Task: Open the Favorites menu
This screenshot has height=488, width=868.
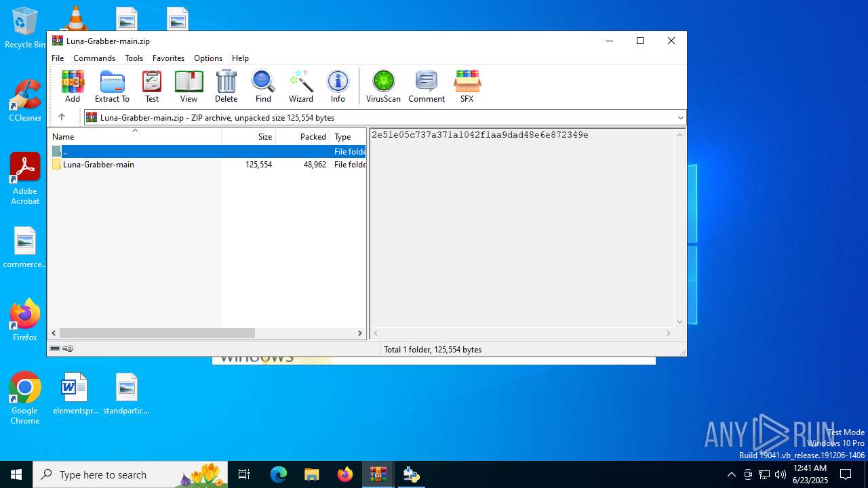Action: [168, 58]
